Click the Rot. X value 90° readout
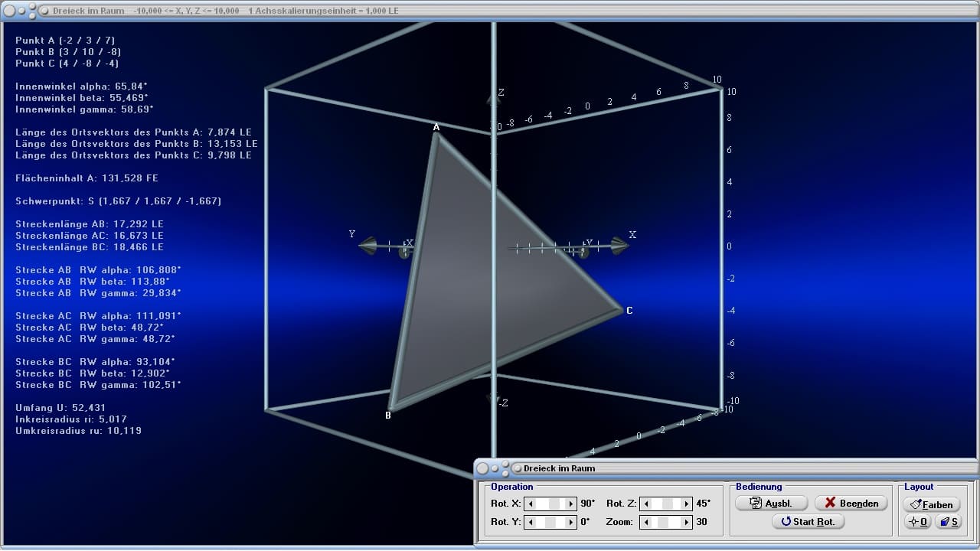 587,504
